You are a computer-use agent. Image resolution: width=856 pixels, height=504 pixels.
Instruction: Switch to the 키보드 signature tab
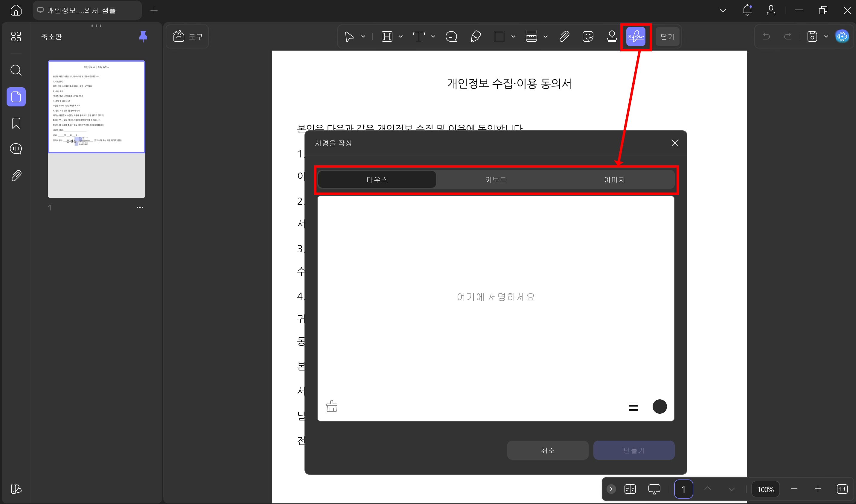[496, 179]
